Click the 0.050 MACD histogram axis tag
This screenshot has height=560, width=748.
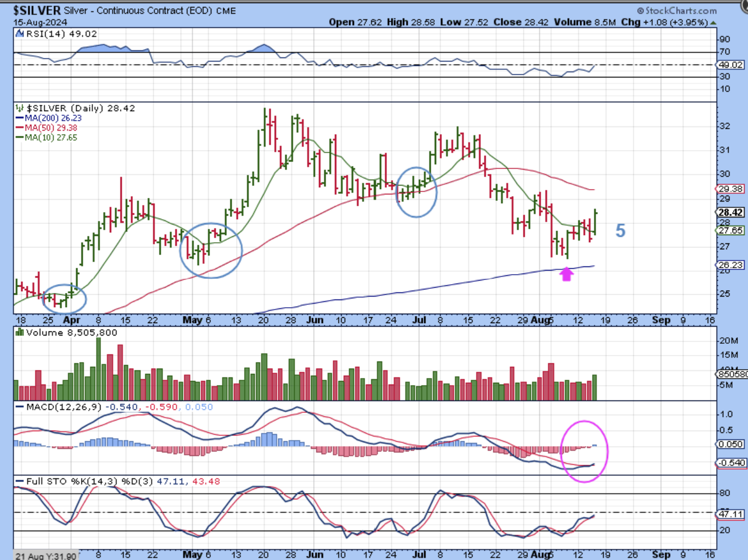[730, 444]
